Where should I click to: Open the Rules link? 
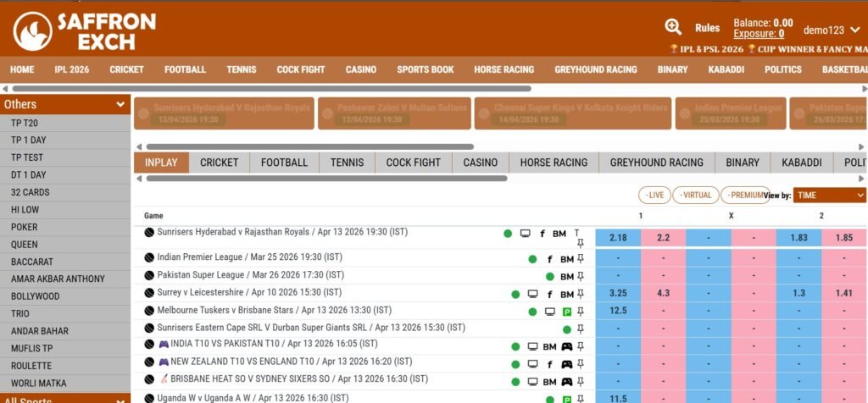pos(708,28)
